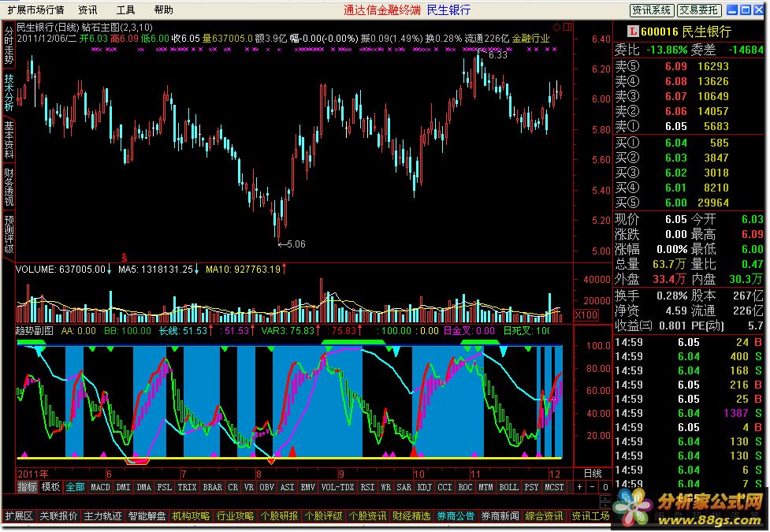770x532 pixels.
Task: Open the 智能解盘 bottom tab
Action: (147, 516)
